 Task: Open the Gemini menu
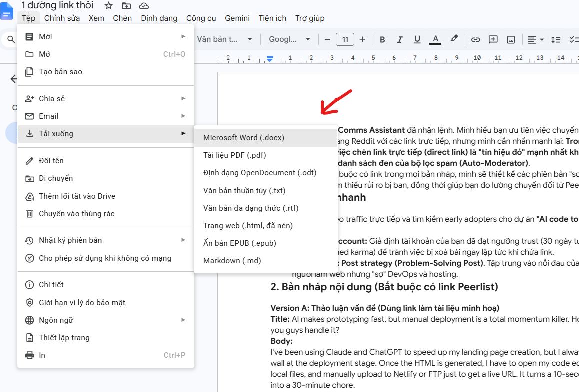click(x=237, y=18)
